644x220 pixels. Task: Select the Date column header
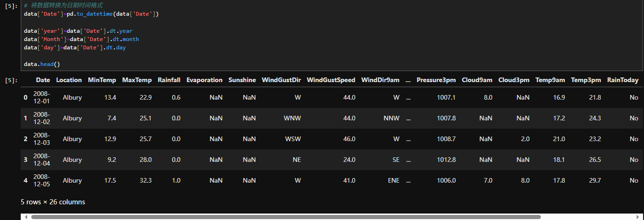click(43, 80)
